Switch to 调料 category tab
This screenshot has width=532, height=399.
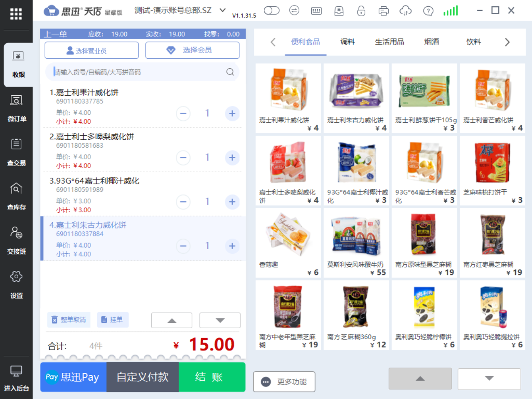[347, 42]
